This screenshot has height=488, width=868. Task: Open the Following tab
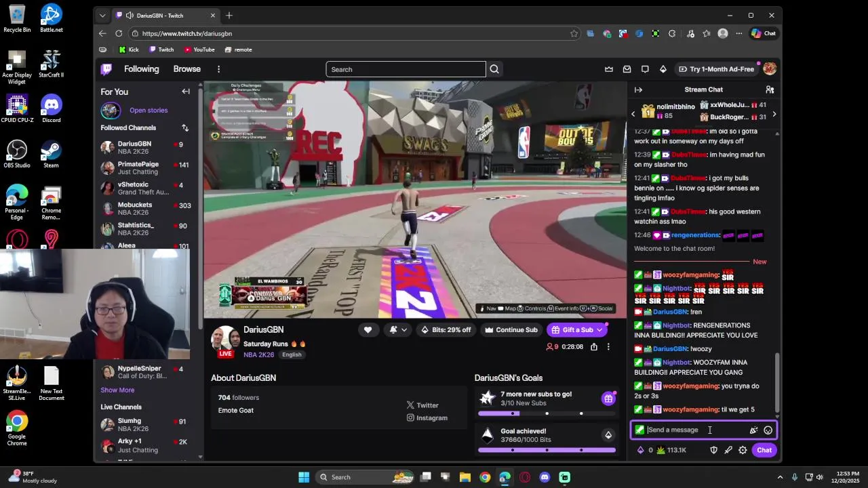coord(141,69)
